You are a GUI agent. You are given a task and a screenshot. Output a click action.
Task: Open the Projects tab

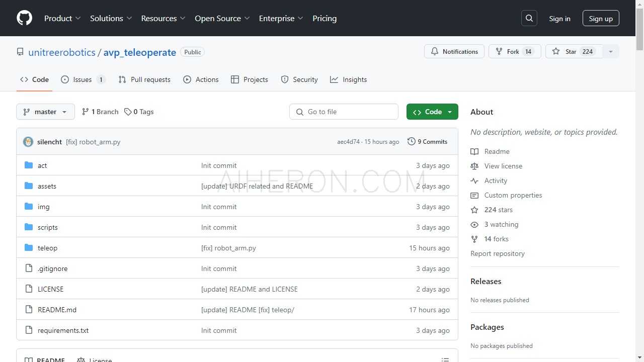(250, 79)
